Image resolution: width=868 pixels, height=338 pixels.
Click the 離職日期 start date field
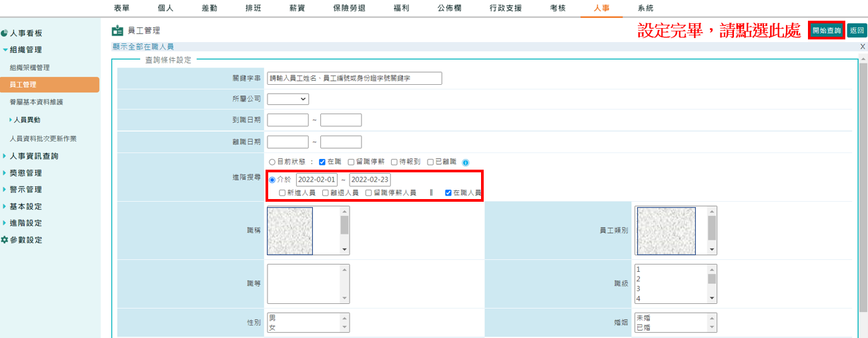tap(288, 142)
